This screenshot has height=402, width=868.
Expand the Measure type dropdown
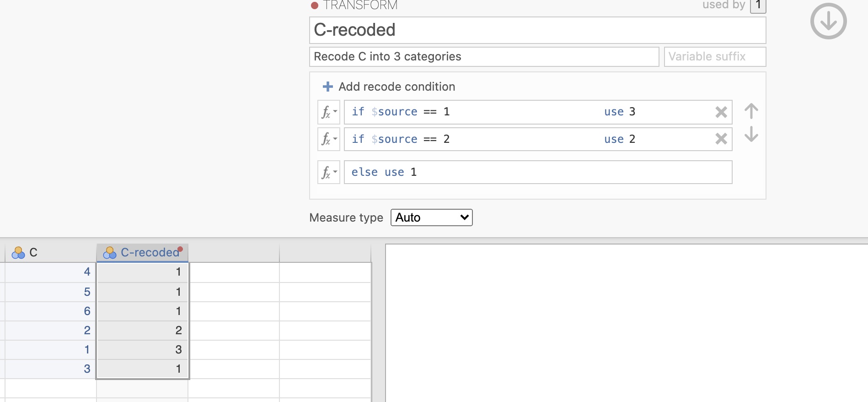(431, 217)
